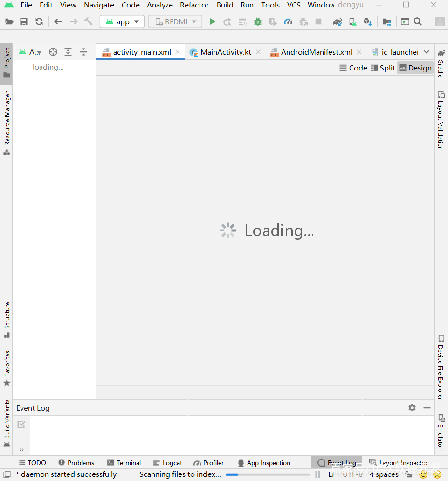Pause the indexing progress
The height and width of the screenshot is (481, 448).
point(318,474)
